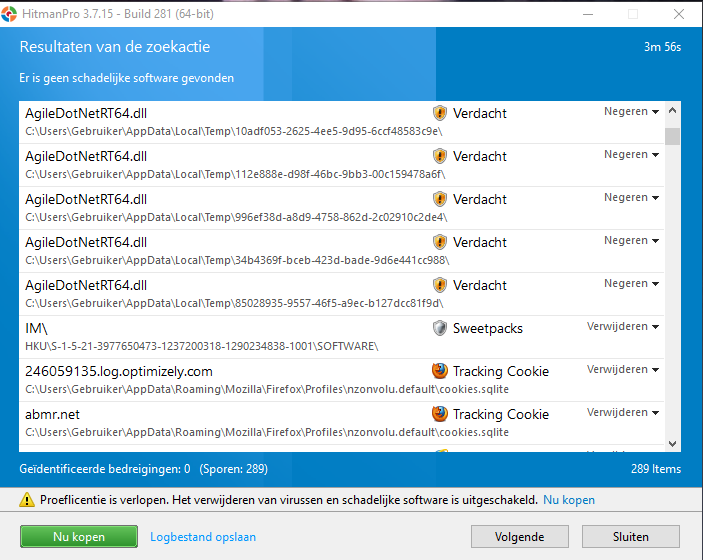
Task: Open Negeren dropdown for path 34b4369f-bceb
Action: pos(631,240)
